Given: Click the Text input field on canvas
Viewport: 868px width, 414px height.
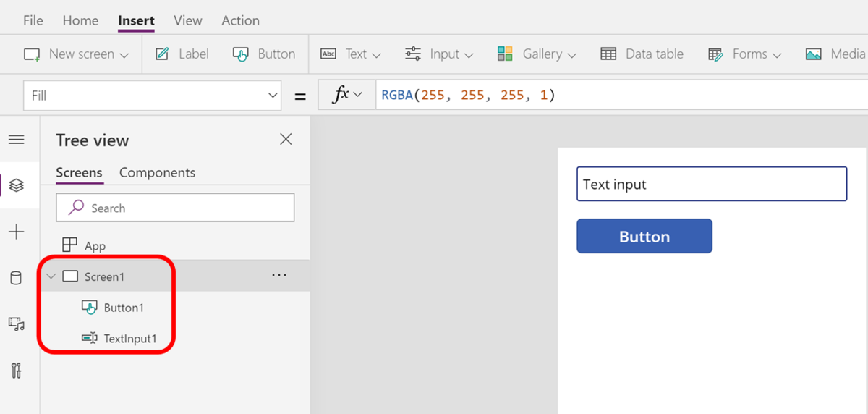Looking at the screenshot, I should tap(712, 184).
